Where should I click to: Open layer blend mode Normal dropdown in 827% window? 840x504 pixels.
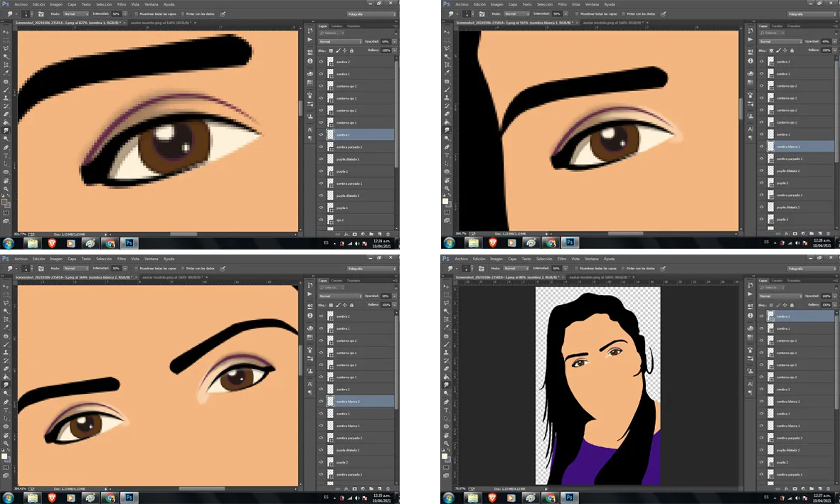pyautogui.click(x=340, y=41)
